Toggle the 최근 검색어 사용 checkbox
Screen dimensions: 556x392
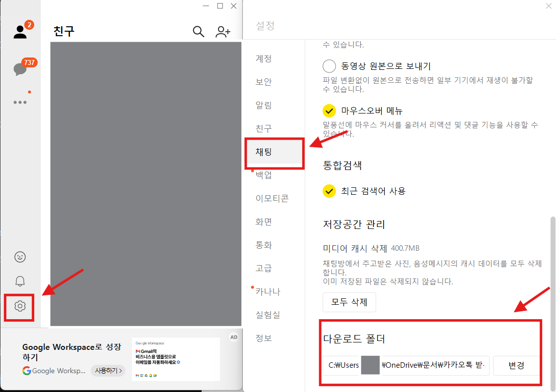click(x=329, y=191)
